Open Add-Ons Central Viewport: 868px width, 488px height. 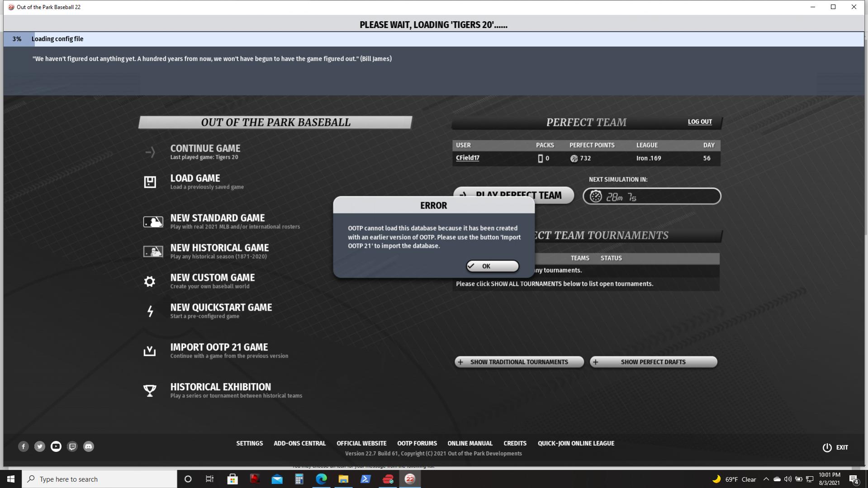(x=299, y=443)
